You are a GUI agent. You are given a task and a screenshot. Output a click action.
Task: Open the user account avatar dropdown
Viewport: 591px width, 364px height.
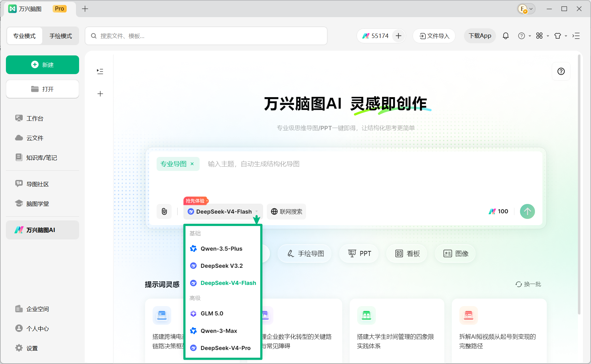526,9
